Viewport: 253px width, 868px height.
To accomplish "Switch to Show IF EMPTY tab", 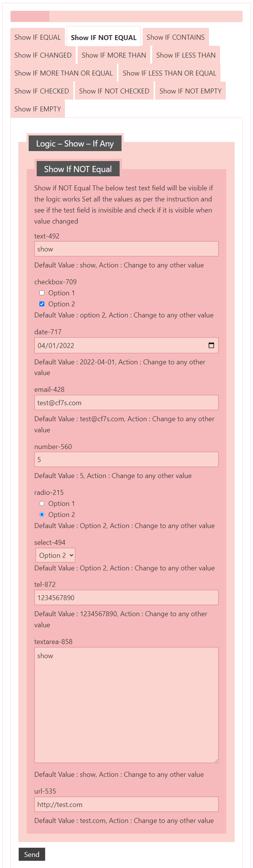I will pyautogui.click(x=37, y=109).
